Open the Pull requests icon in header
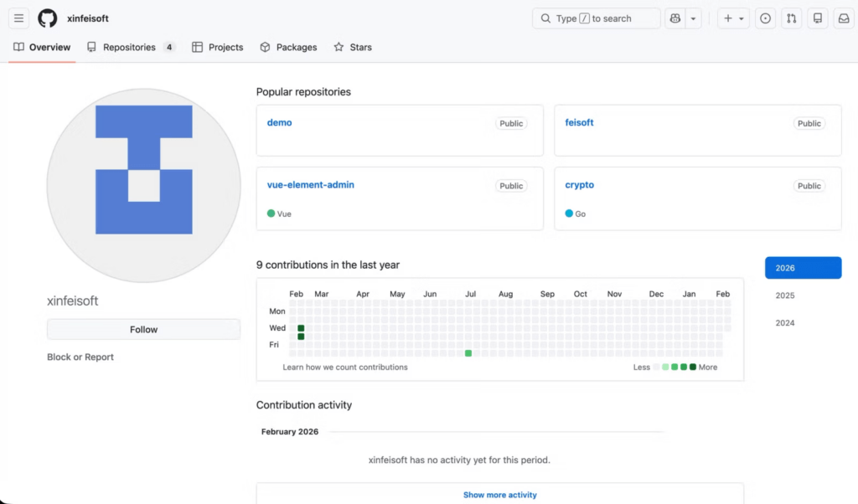 point(791,18)
